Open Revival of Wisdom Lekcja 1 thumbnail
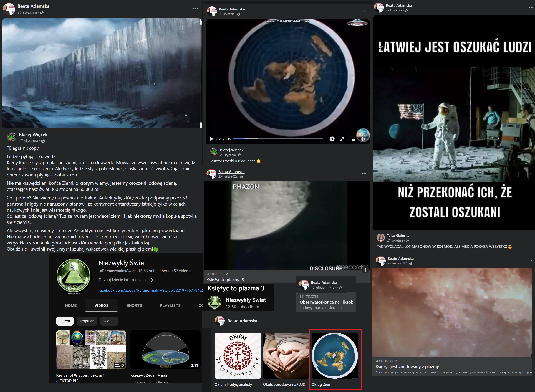Viewport: 535px width, 392px height. point(91,350)
